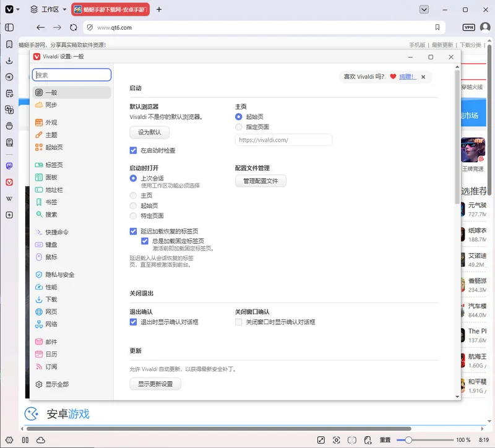
Task: Open new tab with plus button
Action: pos(159,9)
